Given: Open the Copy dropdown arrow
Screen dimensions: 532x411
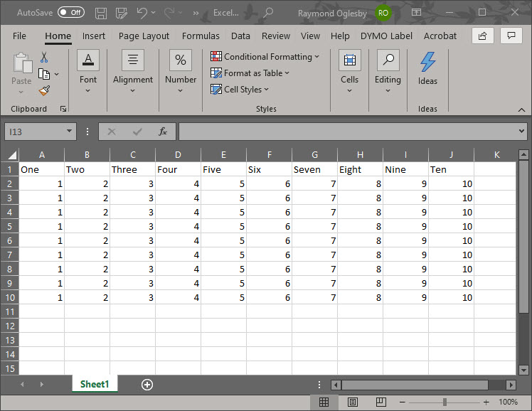Looking at the screenshot, I should [57, 74].
